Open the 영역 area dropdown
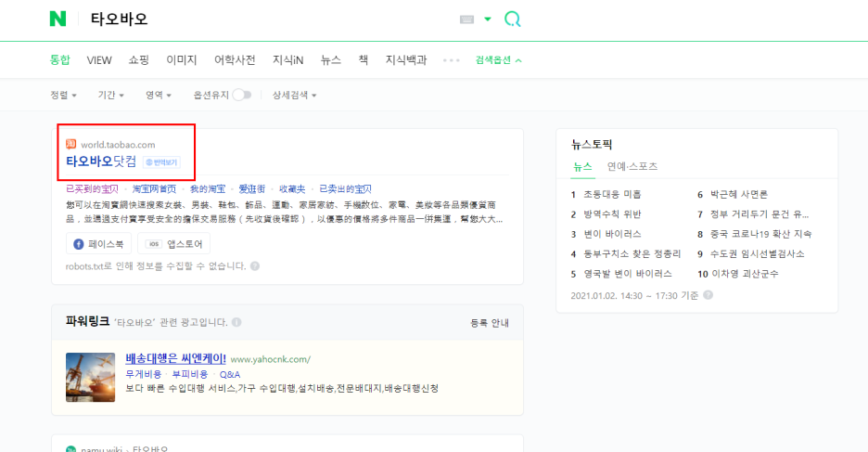Image resolution: width=868 pixels, height=452 pixels. [x=159, y=96]
